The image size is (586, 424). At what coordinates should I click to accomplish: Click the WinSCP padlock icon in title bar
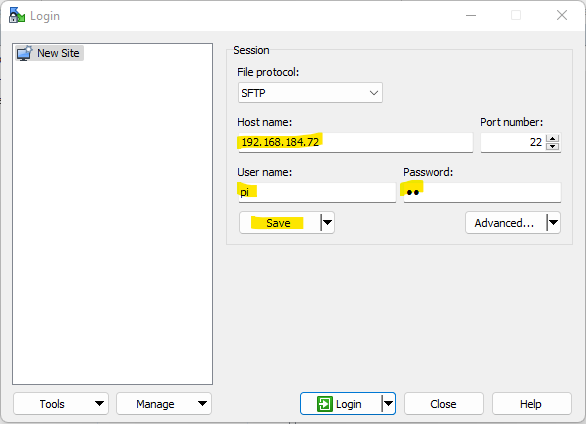click(x=16, y=15)
